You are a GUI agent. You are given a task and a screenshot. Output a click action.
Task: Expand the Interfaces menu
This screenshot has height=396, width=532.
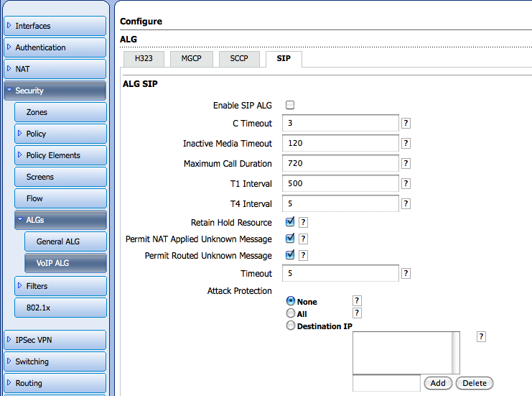click(x=55, y=26)
